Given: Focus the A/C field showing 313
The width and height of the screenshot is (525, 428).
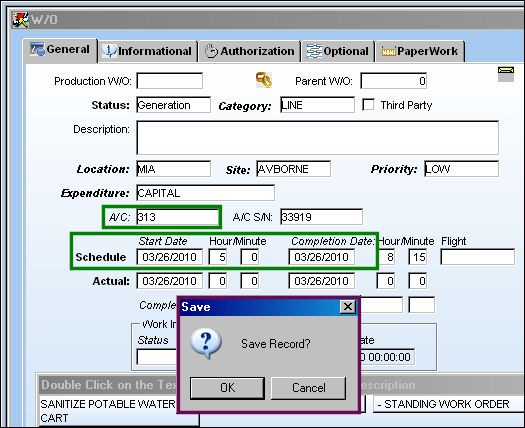Looking at the screenshot, I should coord(177,217).
